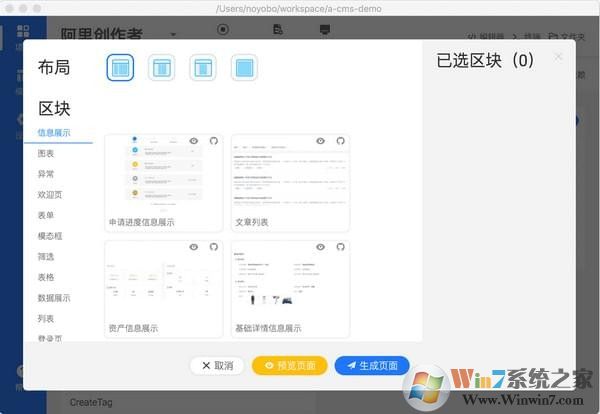Image resolution: width=600 pixels, height=414 pixels.
Task: Go to the 筛选 block category
Action: (46, 257)
